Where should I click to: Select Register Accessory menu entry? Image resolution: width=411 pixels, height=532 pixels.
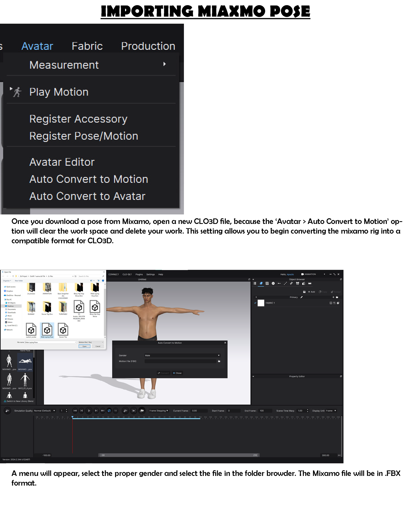tap(78, 119)
